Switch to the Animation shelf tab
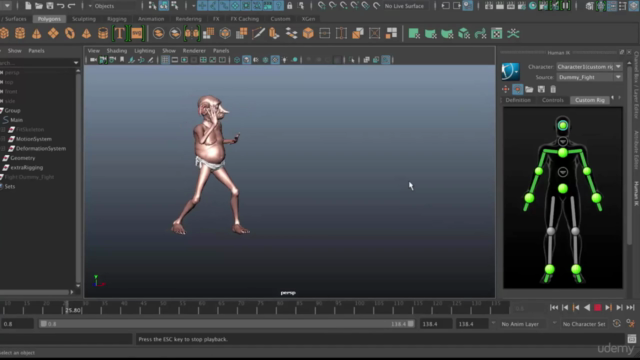The image size is (640, 360). [151, 19]
